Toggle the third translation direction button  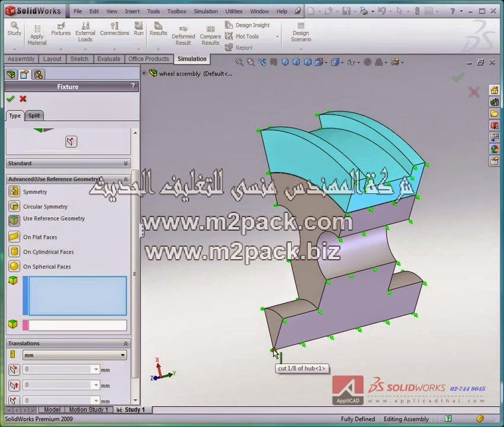14,400
